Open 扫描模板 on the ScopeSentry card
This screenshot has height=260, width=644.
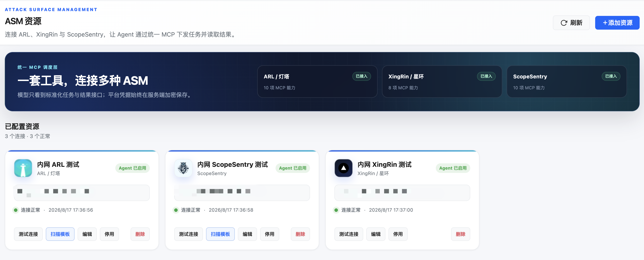tap(220, 234)
